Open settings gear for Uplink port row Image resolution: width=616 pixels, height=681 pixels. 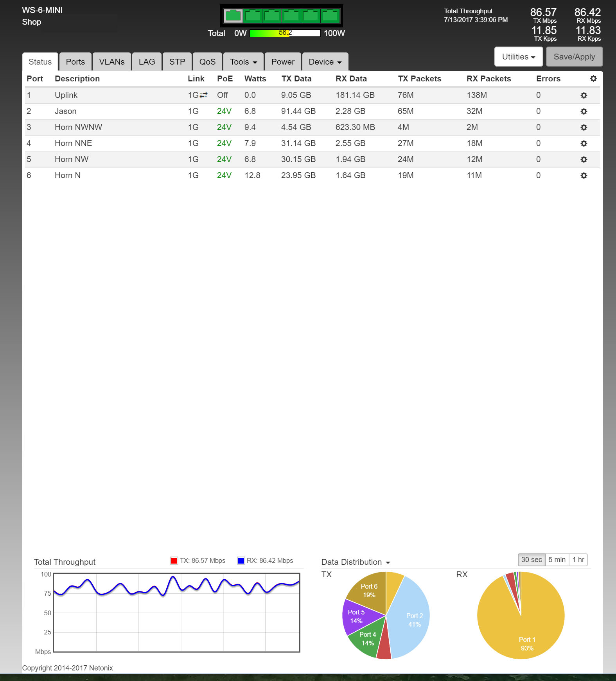[584, 95]
